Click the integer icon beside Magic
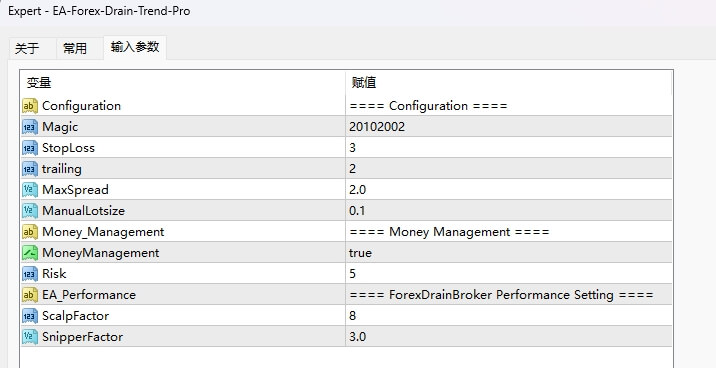The width and height of the screenshot is (716, 368). tap(30, 127)
